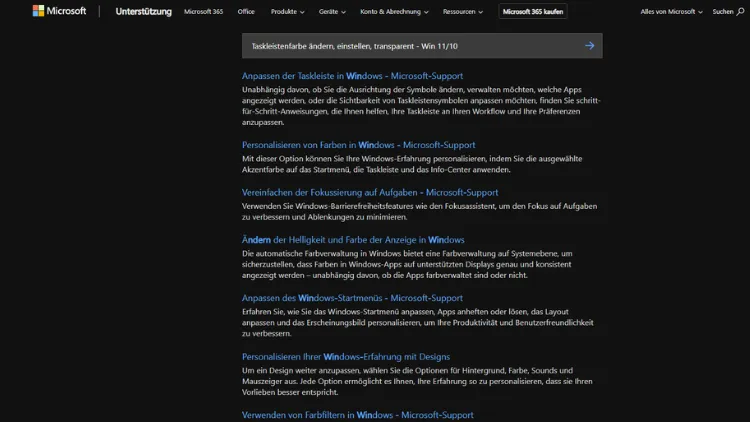Click the search arrow button
The height and width of the screenshot is (422, 750).
tap(589, 46)
